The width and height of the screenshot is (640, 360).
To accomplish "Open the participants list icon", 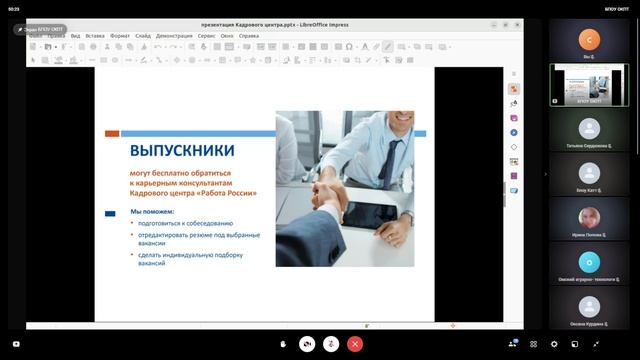I will tap(513, 344).
